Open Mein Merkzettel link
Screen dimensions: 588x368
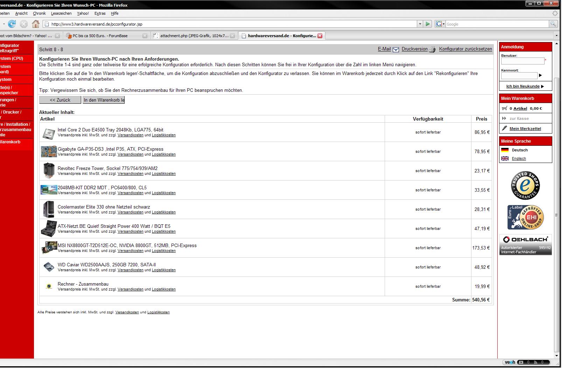point(525,129)
